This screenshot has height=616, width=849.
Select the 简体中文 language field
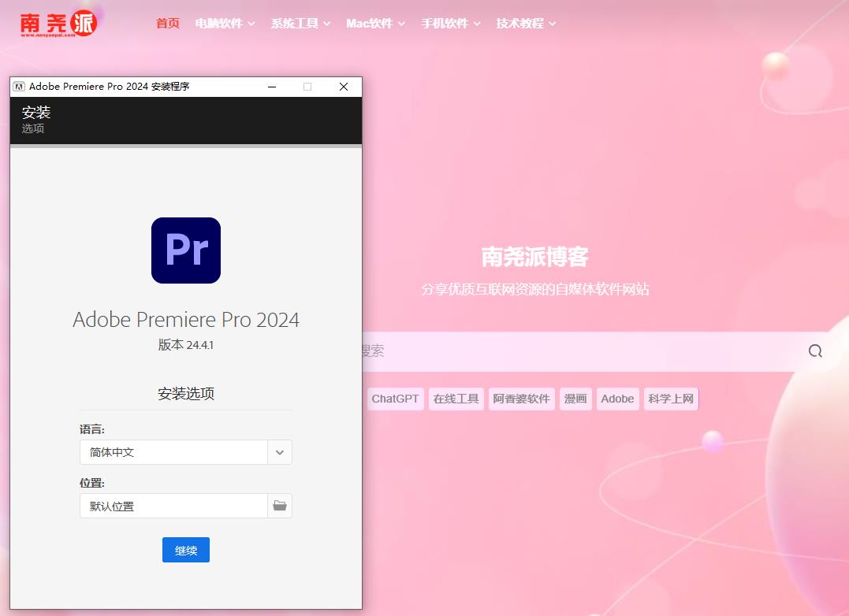173,452
